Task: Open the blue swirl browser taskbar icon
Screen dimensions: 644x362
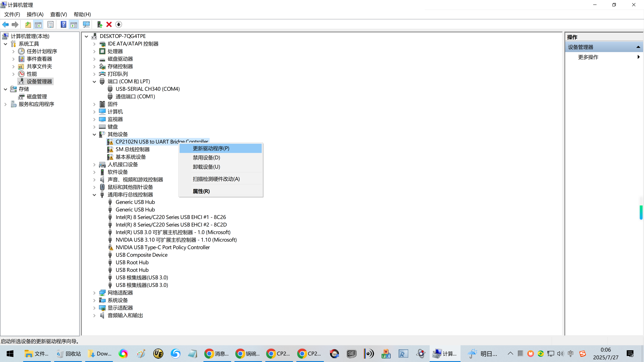Action: [175, 354]
